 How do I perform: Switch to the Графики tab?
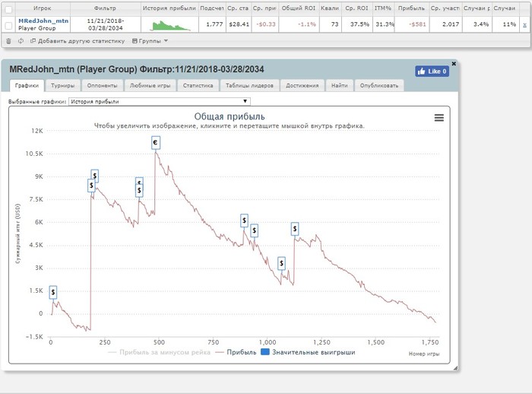(27, 86)
